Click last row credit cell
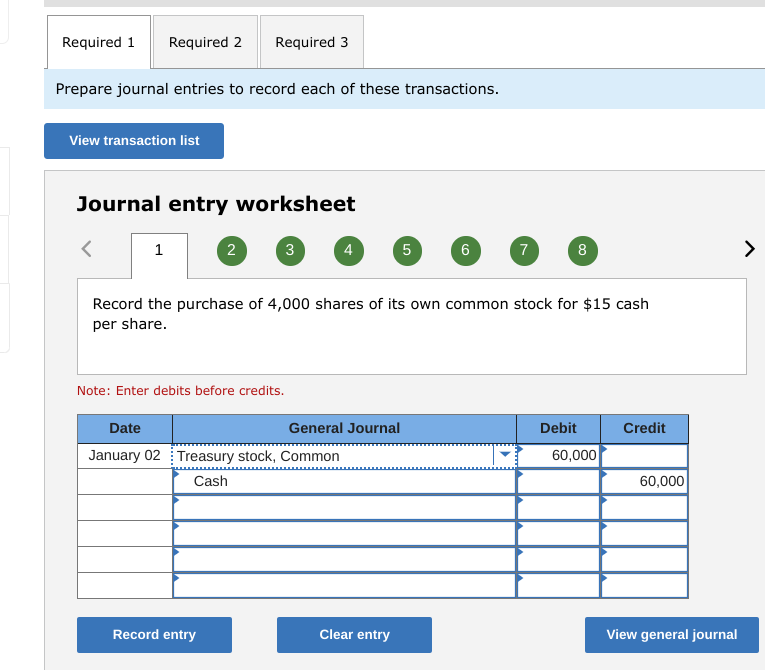The height and width of the screenshot is (670, 781). 645,585
